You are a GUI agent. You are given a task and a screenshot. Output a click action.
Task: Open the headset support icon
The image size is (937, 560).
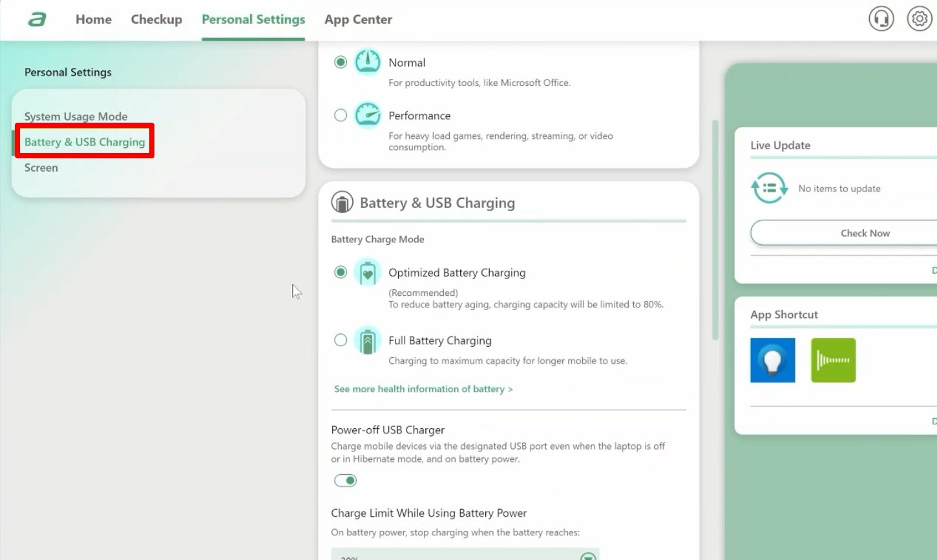(x=881, y=19)
